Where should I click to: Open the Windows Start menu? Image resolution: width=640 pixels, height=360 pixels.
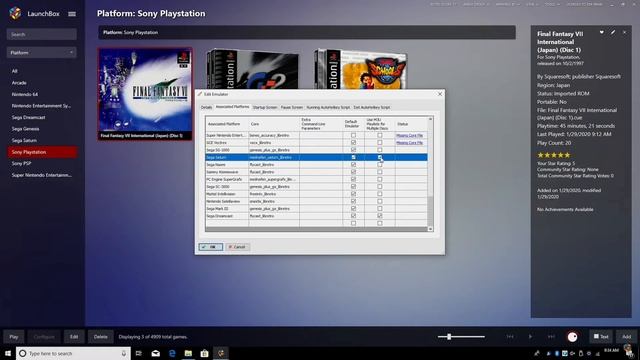click(8, 353)
